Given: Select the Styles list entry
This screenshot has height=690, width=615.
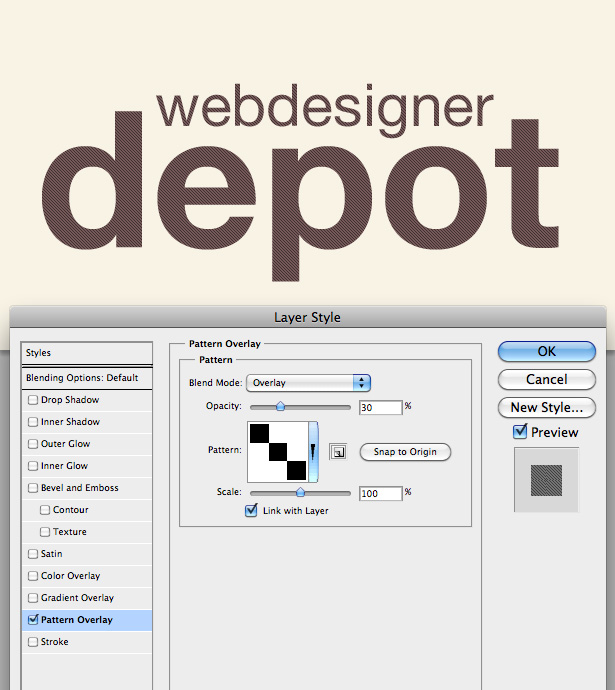Looking at the screenshot, I should click(87, 353).
